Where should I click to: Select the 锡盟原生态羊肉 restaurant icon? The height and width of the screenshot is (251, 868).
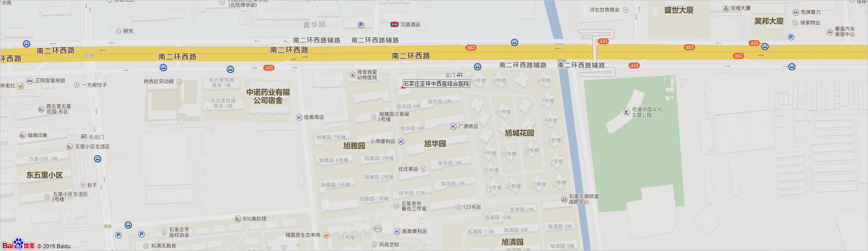click(326, 235)
